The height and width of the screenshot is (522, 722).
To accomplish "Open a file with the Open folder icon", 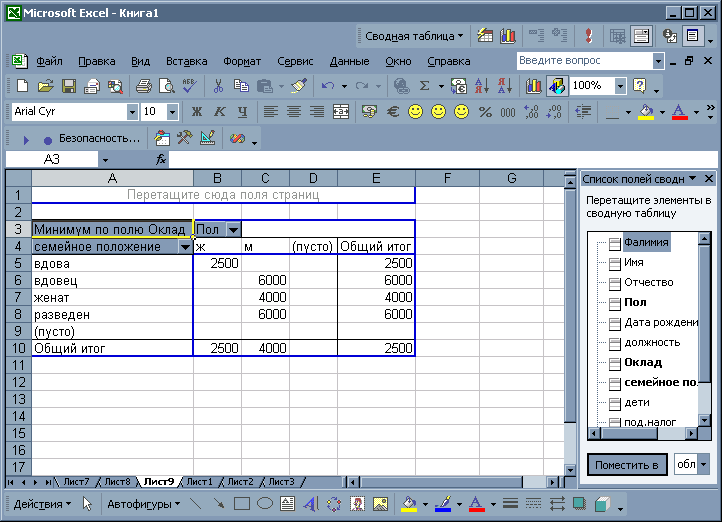I will (46, 86).
